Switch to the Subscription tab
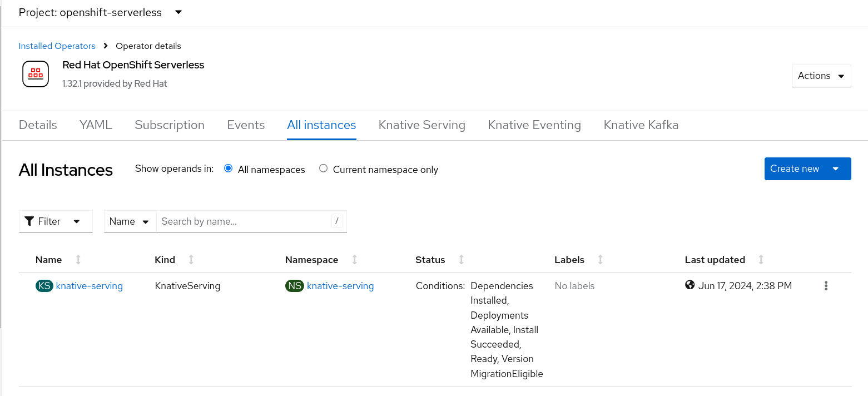Viewport: 868px width, 396px height. [170, 125]
